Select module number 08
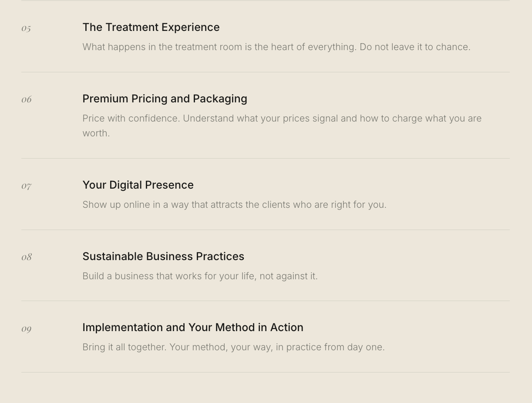Viewport: 532px width, 403px height. point(27,257)
